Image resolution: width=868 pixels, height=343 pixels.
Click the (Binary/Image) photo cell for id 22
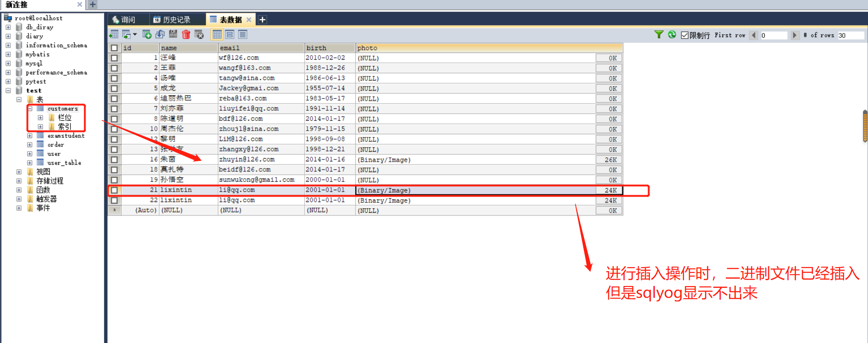(x=475, y=200)
